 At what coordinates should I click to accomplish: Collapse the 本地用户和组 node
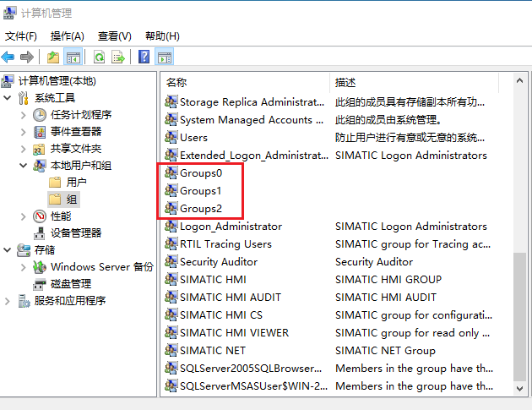click(24, 166)
